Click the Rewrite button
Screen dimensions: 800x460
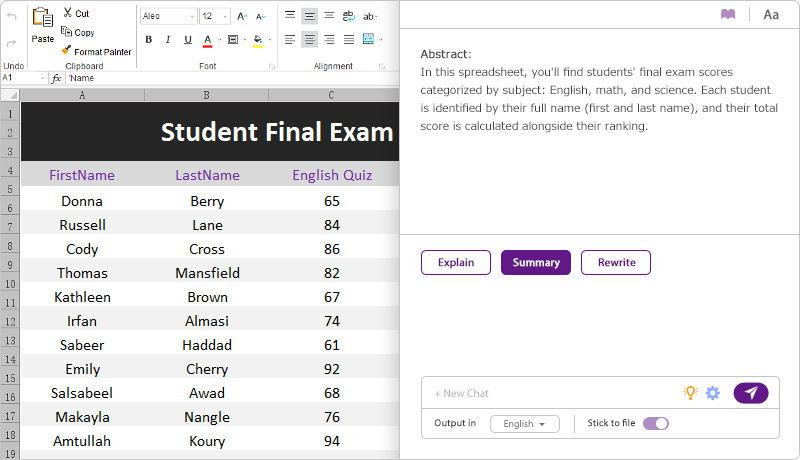pyautogui.click(x=616, y=262)
